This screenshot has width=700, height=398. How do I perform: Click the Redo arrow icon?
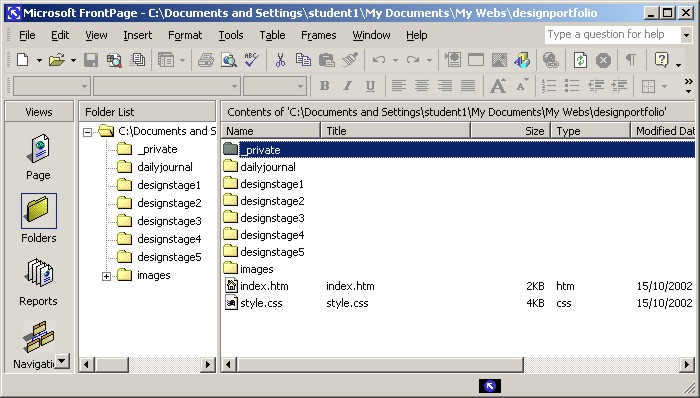click(x=413, y=60)
